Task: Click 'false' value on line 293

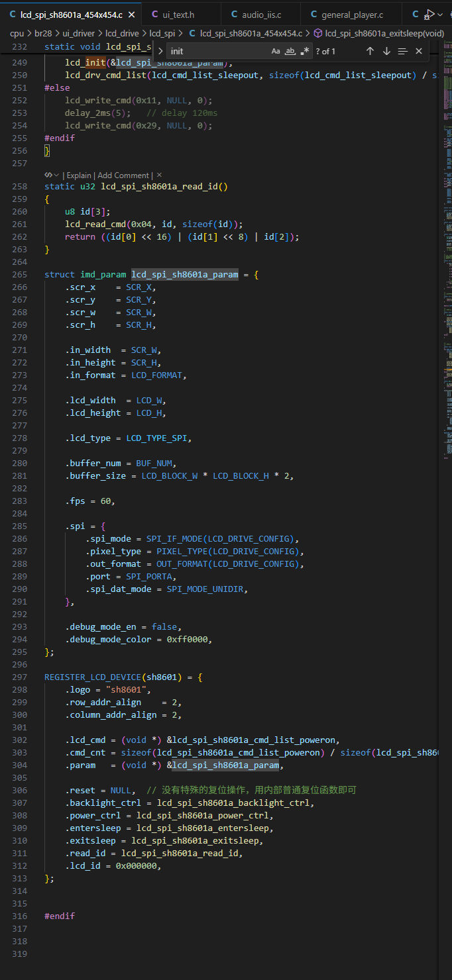Action: [164, 627]
